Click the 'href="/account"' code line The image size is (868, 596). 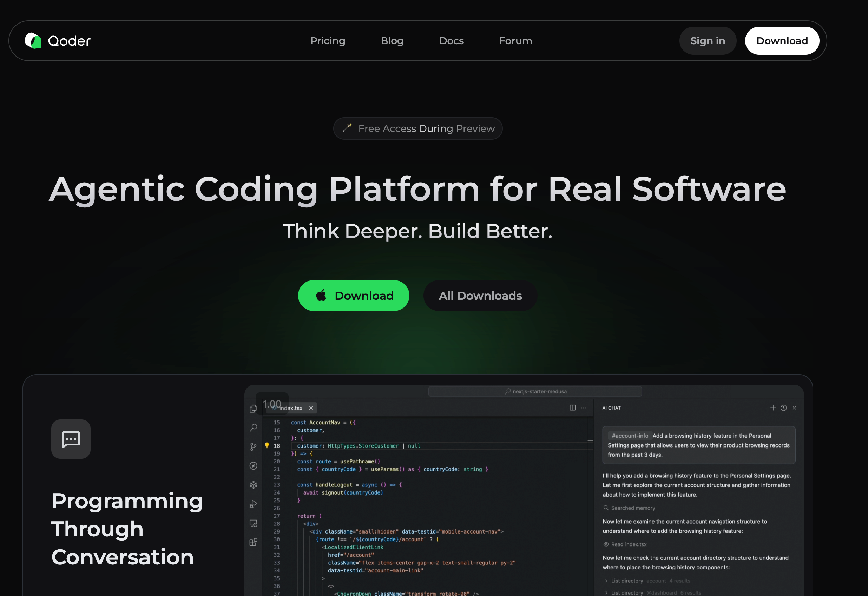pos(351,555)
